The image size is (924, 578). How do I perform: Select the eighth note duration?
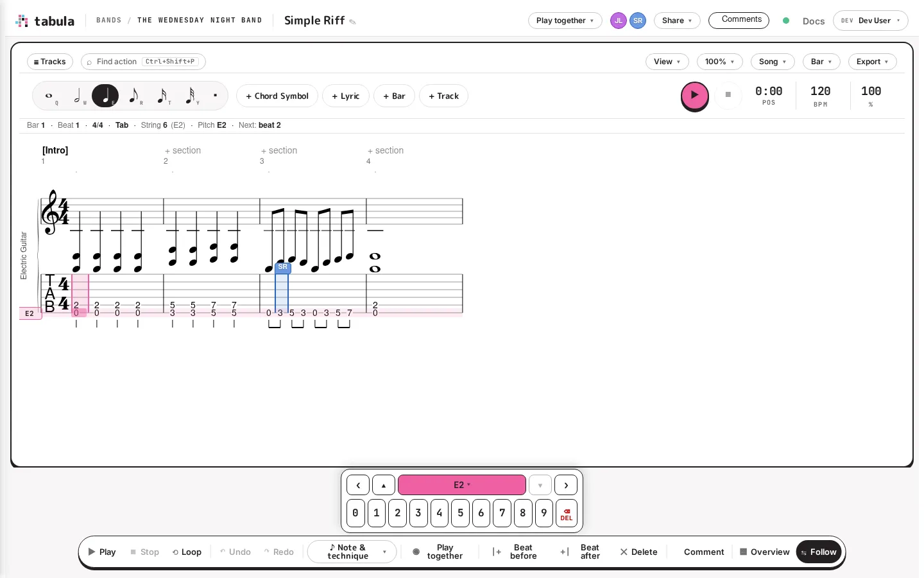tap(133, 96)
